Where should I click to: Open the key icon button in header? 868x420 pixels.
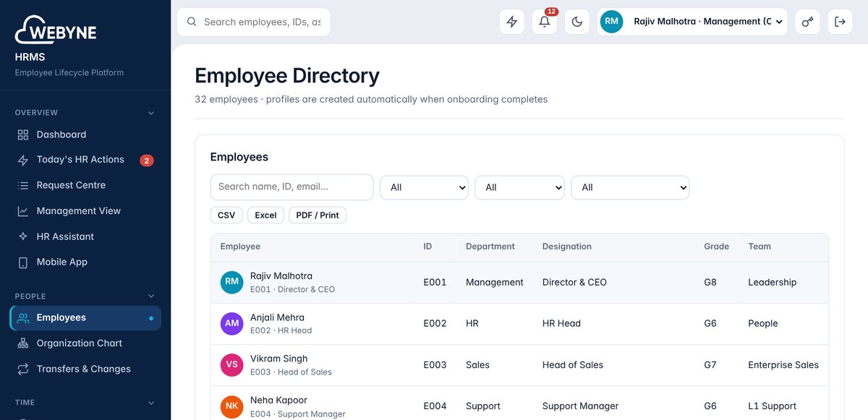(x=808, y=22)
